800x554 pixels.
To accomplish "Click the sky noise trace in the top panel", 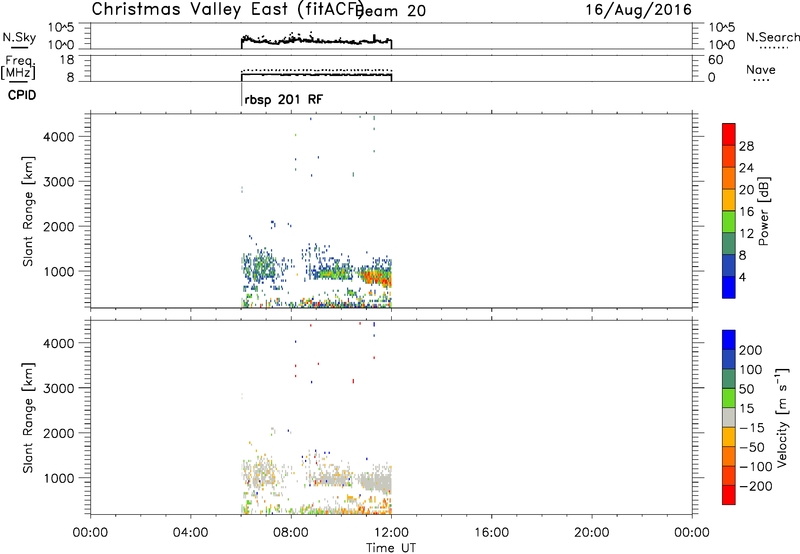I will (x=316, y=41).
